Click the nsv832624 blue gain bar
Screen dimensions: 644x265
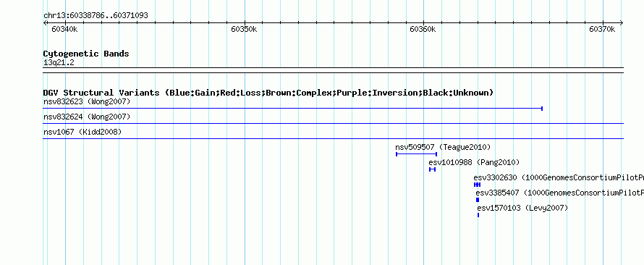click(333, 124)
